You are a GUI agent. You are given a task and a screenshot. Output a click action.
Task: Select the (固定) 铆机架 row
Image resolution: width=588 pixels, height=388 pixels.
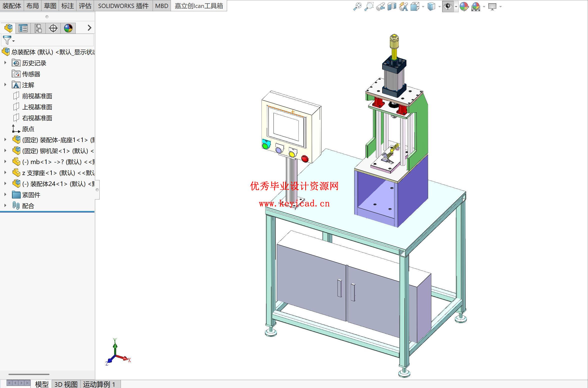53,151
